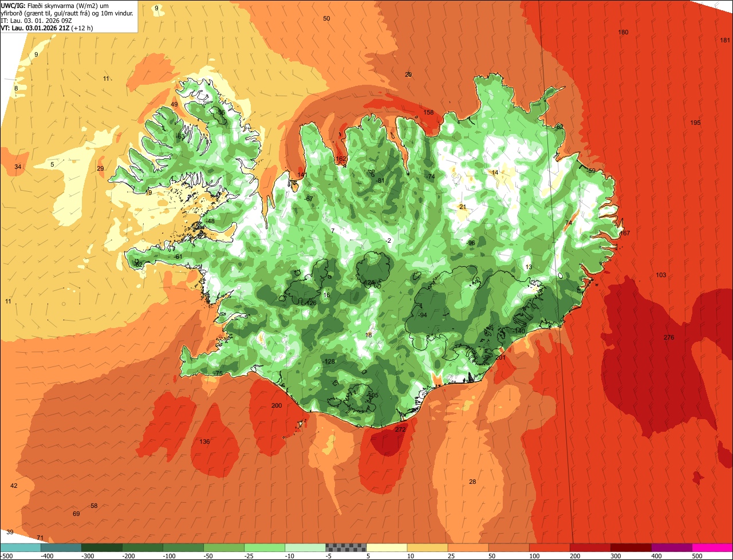733x560 pixels.
Task: Click the '-61' value on Snæfellsnes peninsula
Action: (x=178, y=257)
